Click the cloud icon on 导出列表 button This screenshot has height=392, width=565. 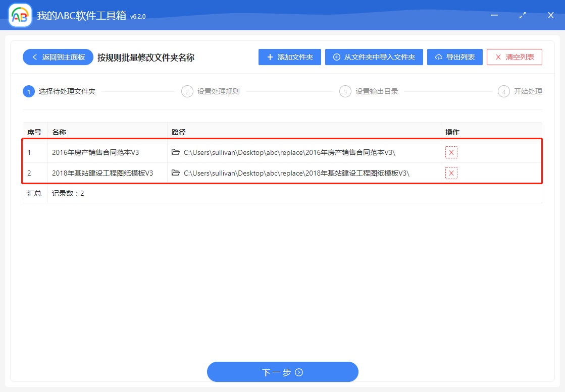coord(438,57)
